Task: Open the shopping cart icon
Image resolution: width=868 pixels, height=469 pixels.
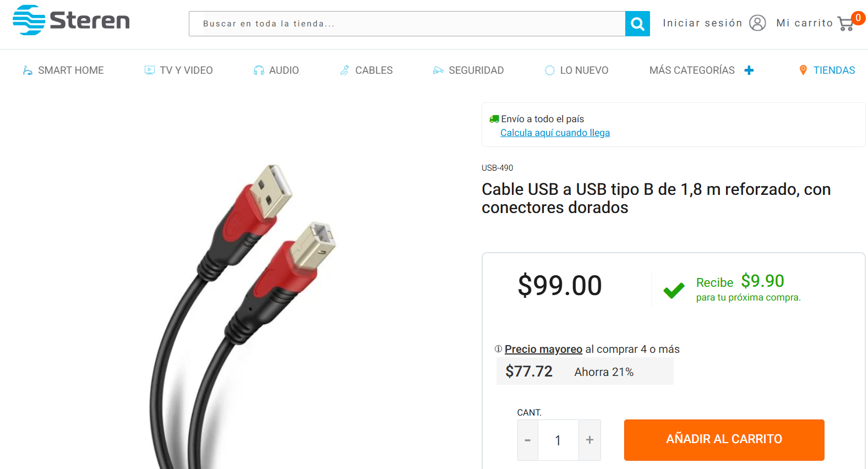Action: point(846,24)
